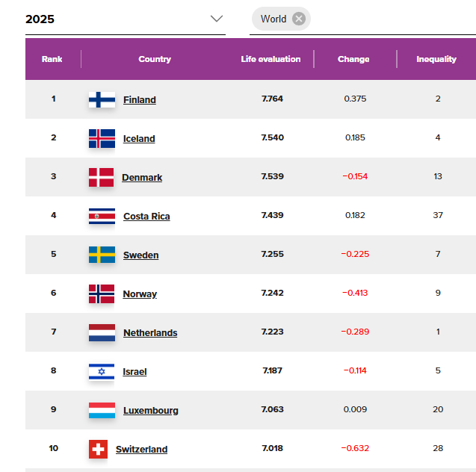Sort table by Rank column
The height and width of the screenshot is (472, 476).
(x=52, y=59)
